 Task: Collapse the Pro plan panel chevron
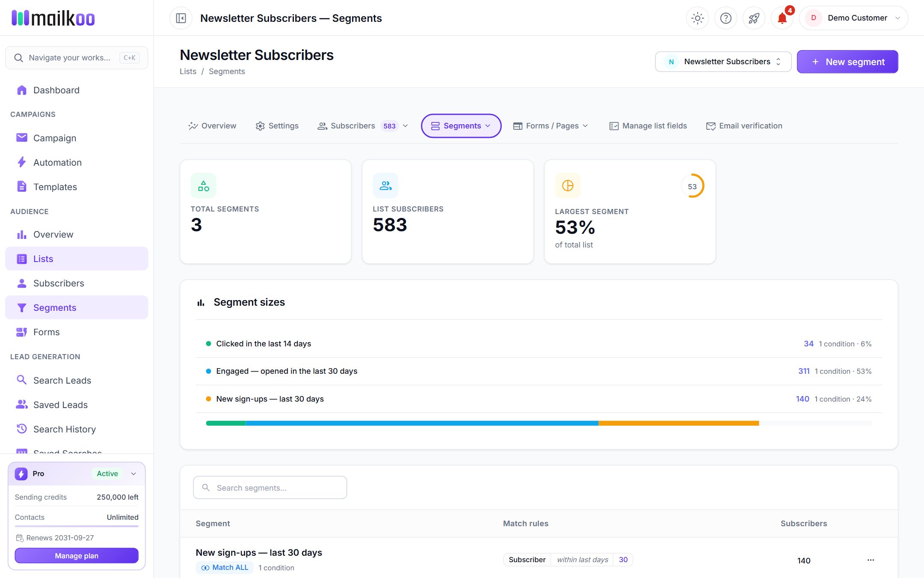click(x=133, y=474)
